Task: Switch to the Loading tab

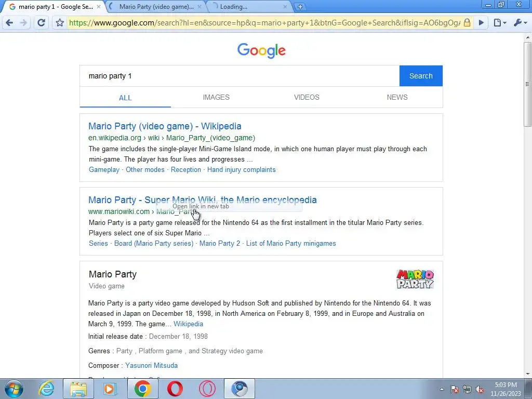Action: [250, 6]
